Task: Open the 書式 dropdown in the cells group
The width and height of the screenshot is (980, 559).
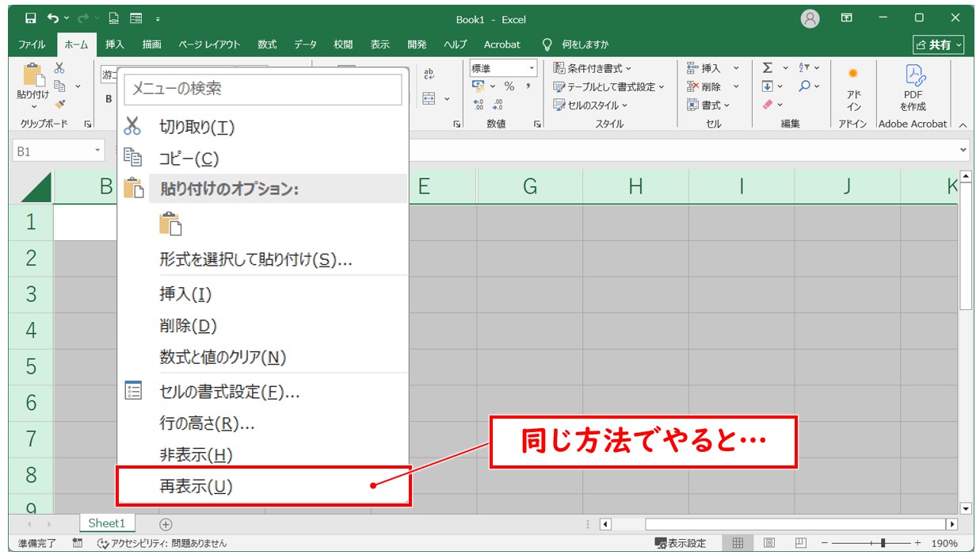Action: (708, 105)
